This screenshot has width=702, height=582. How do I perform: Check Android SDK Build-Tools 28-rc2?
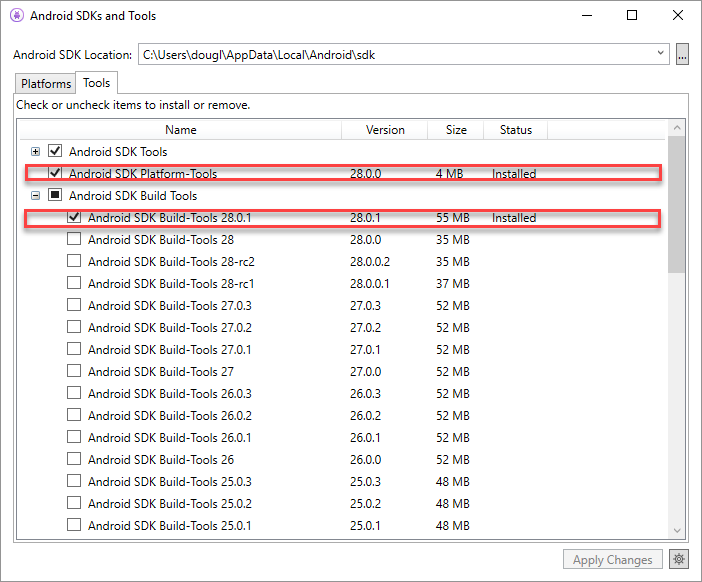[x=74, y=261]
